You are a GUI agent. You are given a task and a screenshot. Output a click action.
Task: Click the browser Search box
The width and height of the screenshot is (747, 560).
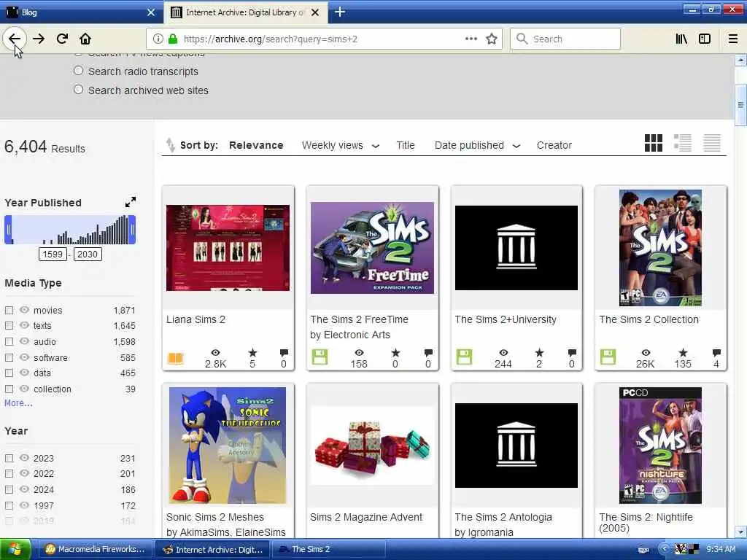click(x=565, y=39)
